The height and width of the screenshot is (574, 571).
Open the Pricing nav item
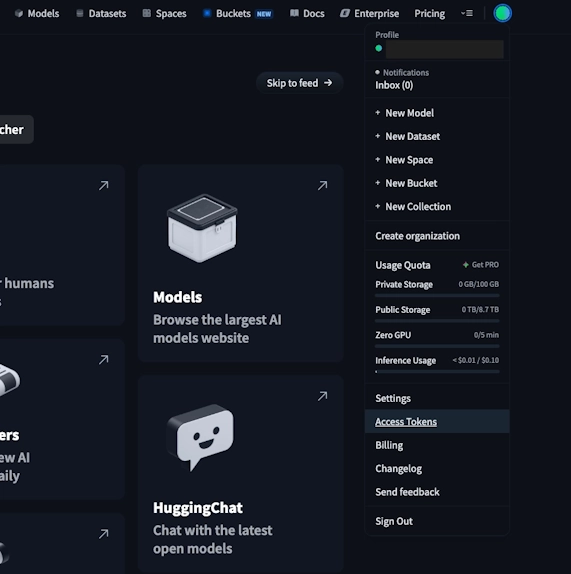(x=430, y=14)
